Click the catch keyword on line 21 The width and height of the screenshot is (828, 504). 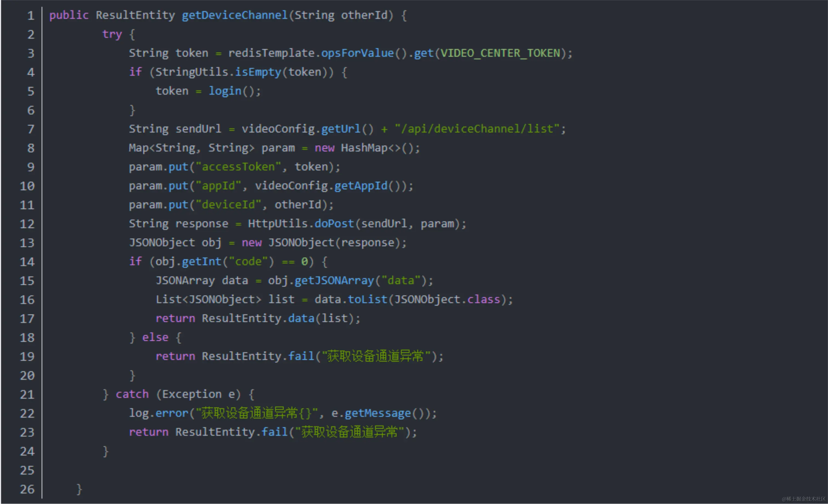132,394
